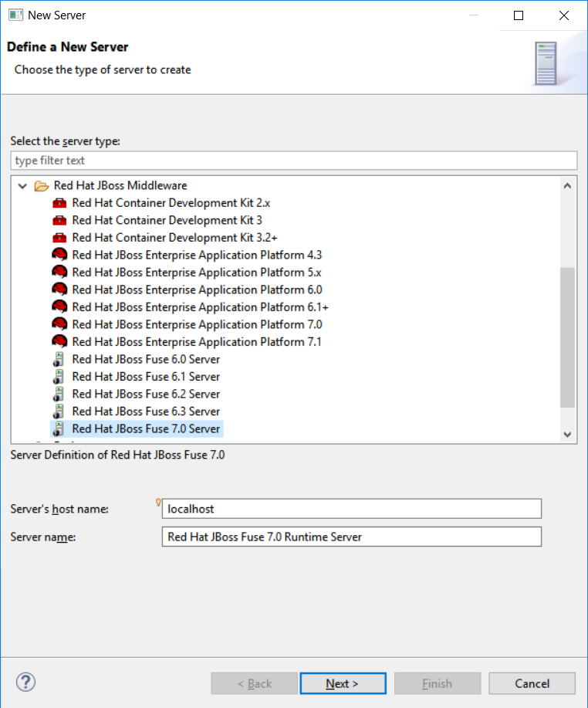Click the Red Hat Container Development Kit 2.x icon
The width and height of the screenshot is (588, 708).
(59, 203)
